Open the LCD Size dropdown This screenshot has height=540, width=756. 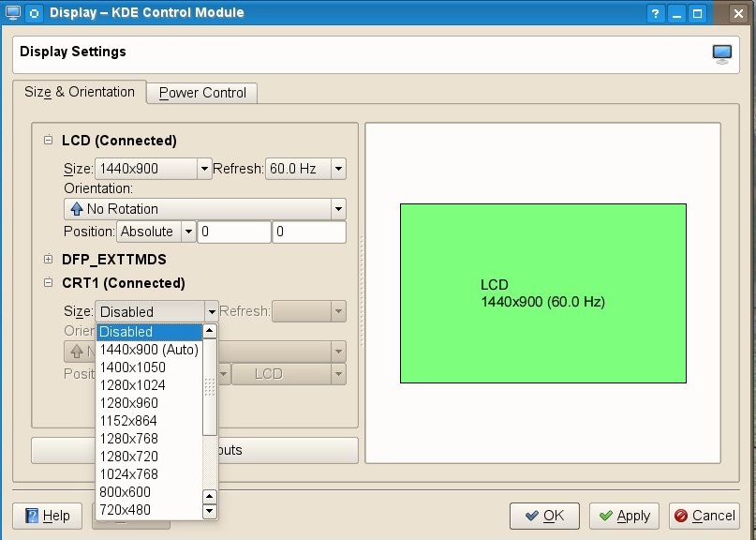click(x=153, y=170)
